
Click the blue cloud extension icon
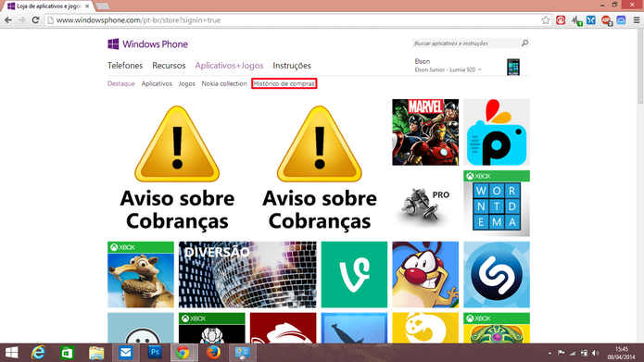pos(621,20)
